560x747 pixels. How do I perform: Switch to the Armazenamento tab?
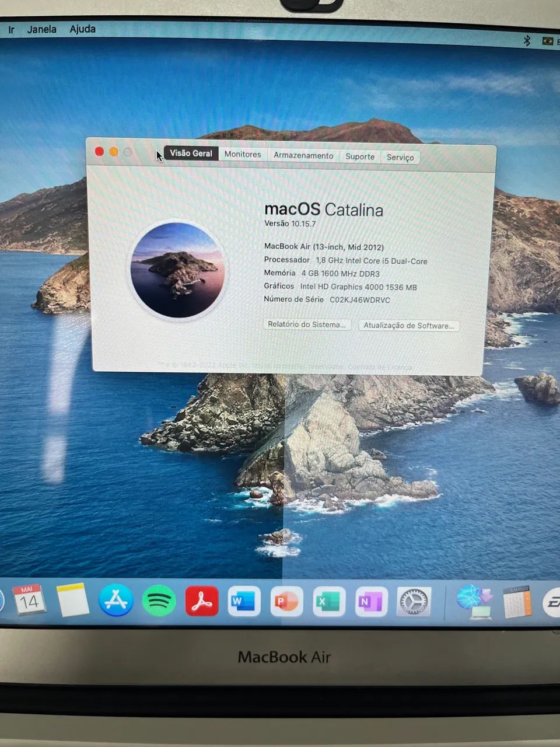[303, 155]
